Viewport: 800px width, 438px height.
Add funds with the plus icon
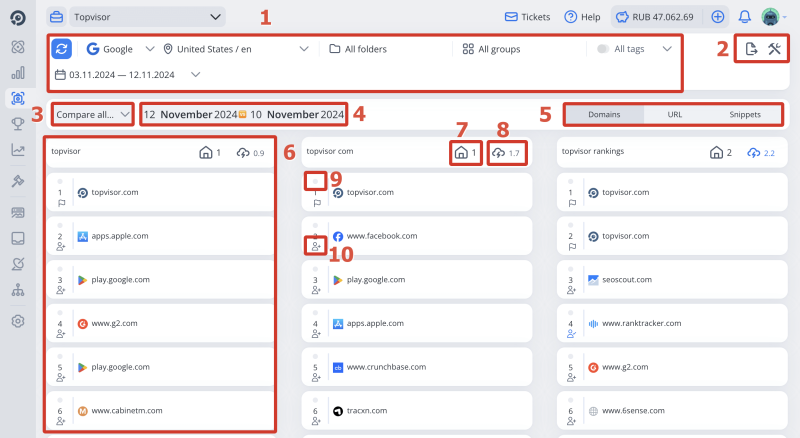tap(717, 17)
